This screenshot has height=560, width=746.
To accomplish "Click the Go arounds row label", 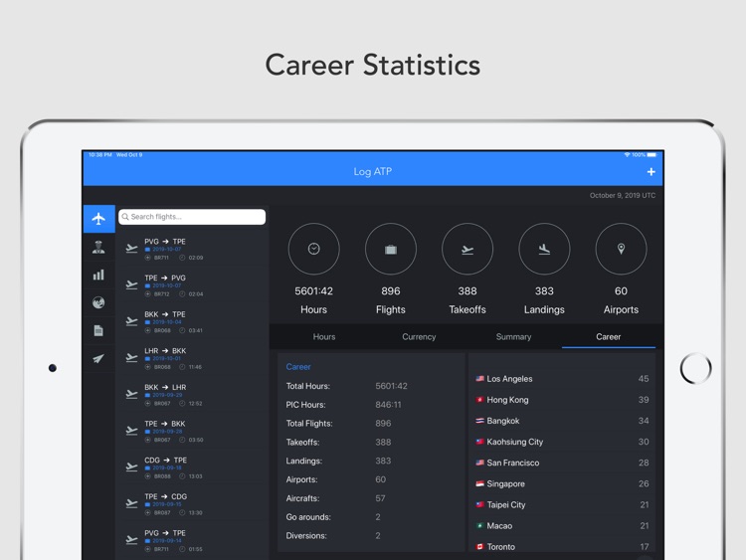I will (308, 517).
